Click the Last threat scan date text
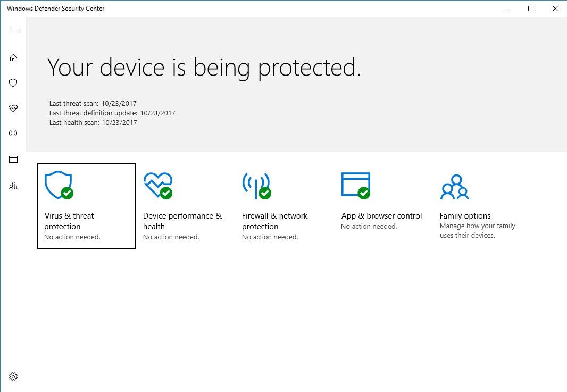The image size is (567, 392). click(93, 103)
